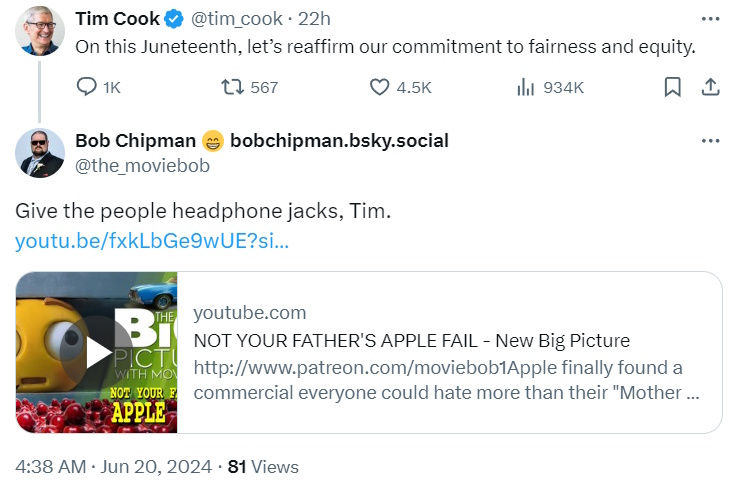Bookmark Tim Cook's tweet

coord(673,88)
